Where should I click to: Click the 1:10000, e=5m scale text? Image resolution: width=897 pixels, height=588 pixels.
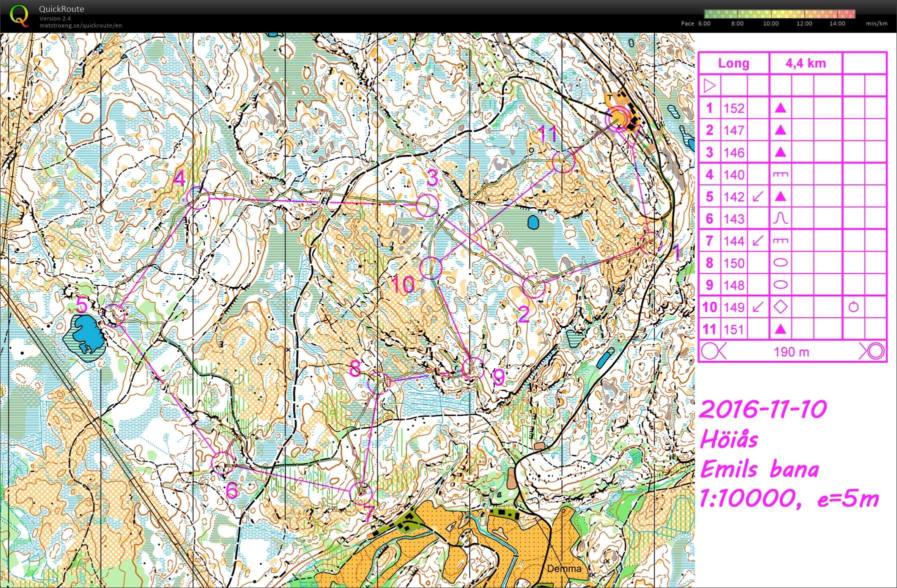coord(788,499)
